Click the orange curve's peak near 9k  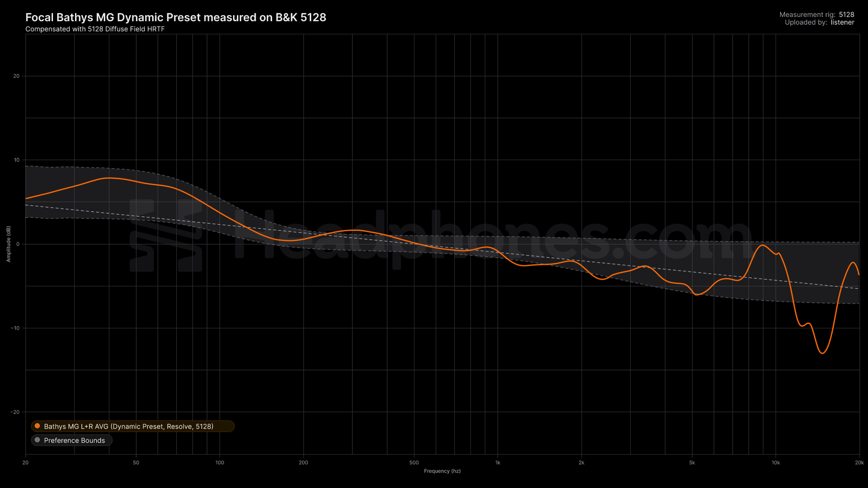pyautogui.click(x=763, y=245)
